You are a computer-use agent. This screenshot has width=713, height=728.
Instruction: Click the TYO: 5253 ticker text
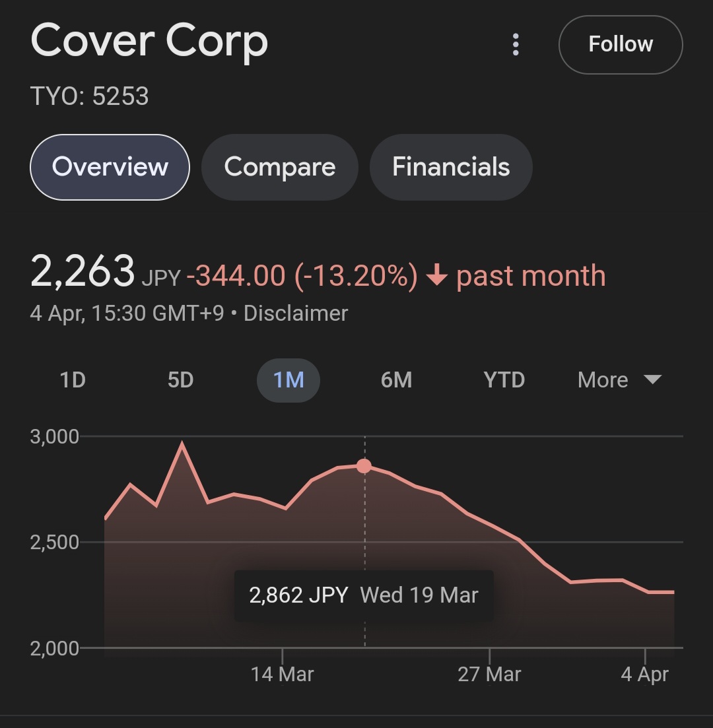[x=89, y=96]
